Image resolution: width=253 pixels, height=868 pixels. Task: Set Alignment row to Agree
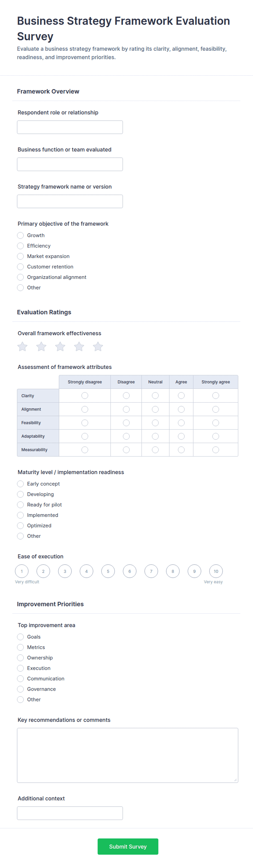click(x=181, y=409)
